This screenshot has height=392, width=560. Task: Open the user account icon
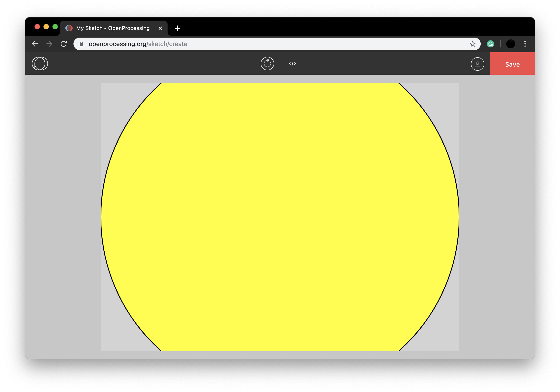(477, 64)
